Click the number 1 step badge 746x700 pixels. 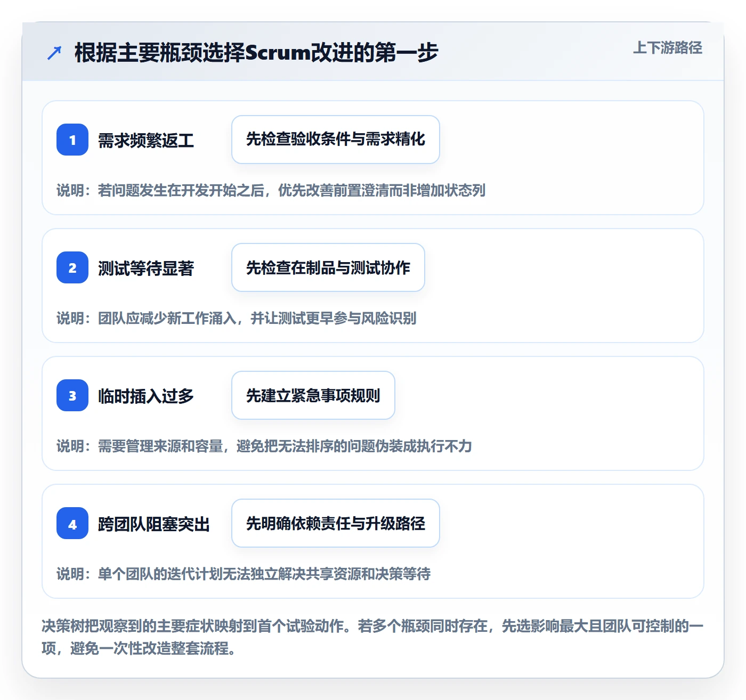click(72, 140)
